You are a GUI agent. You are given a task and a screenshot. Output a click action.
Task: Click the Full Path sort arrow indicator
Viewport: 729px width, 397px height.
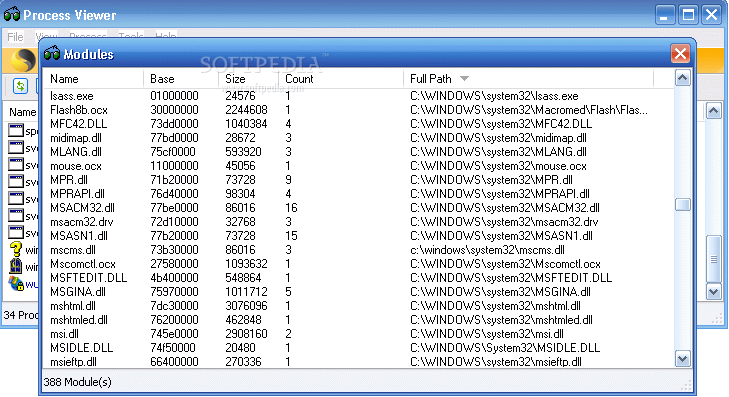(x=464, y=79)
